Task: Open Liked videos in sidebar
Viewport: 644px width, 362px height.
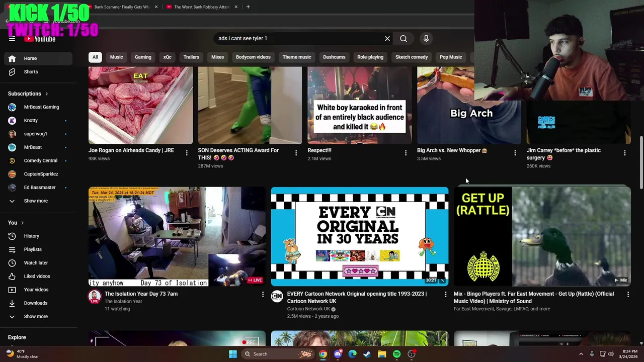Action: [x=38, y=276]
